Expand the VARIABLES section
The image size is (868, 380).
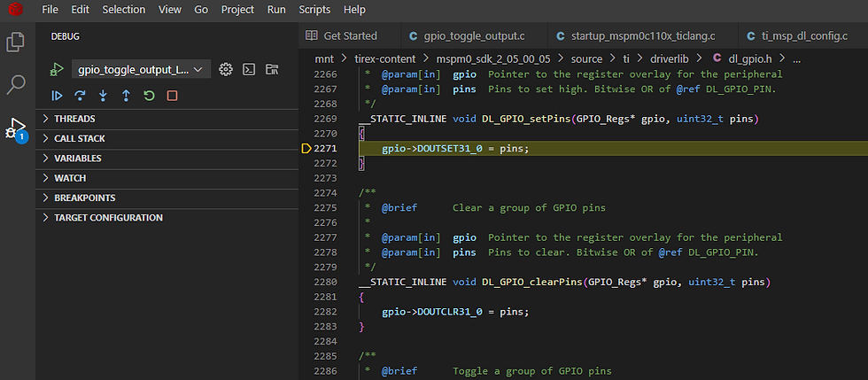pos(77,159)
